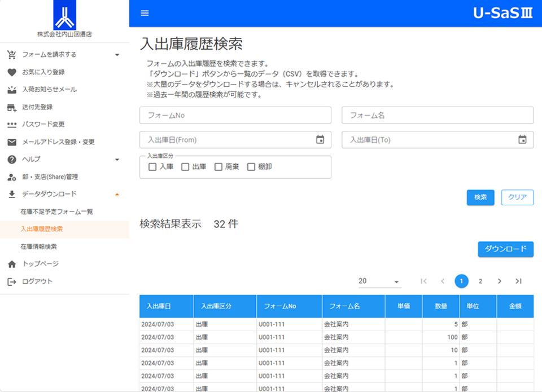Click the 入荷お知らせメール icon
542x392 pixels.
click(12, 90)
